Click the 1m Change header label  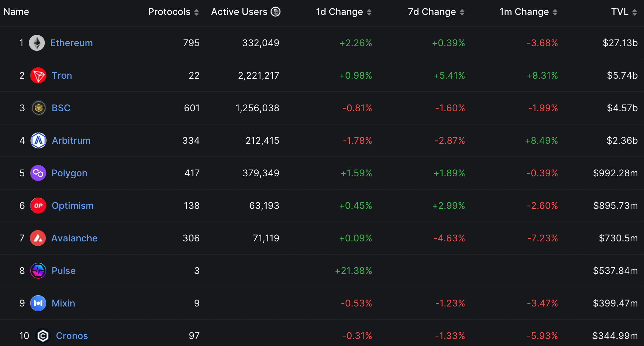[524, 12]
